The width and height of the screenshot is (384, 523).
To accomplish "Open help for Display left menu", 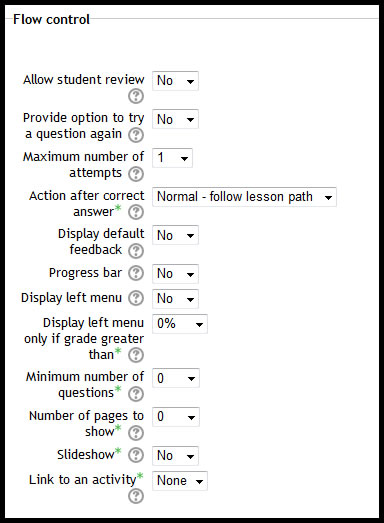I will (136, 298).
